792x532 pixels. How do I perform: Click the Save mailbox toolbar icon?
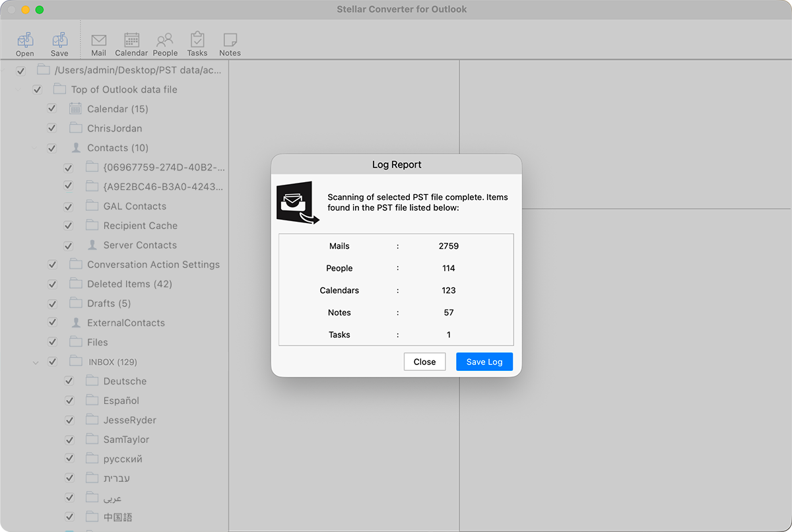click(59, 40)
